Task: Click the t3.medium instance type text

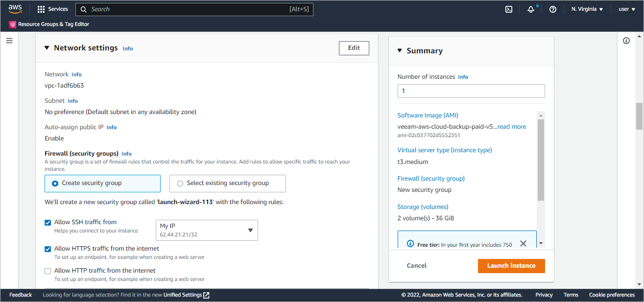Action: [413, 162]
